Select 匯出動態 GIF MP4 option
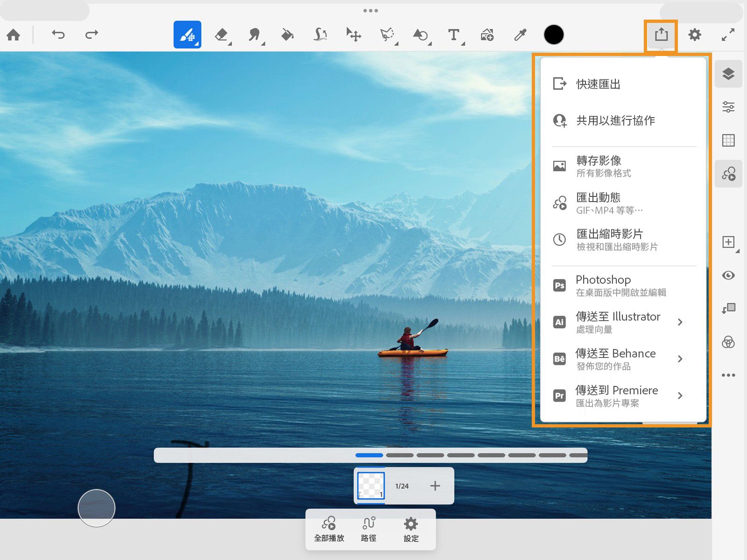The width and height of the screenshot is (747, 560). [x=623, y=203]
